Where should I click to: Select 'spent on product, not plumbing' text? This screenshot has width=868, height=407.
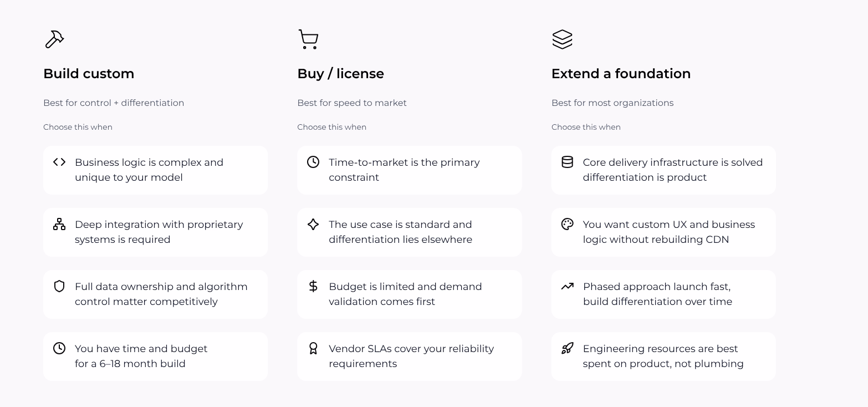(x=663, y=364)
